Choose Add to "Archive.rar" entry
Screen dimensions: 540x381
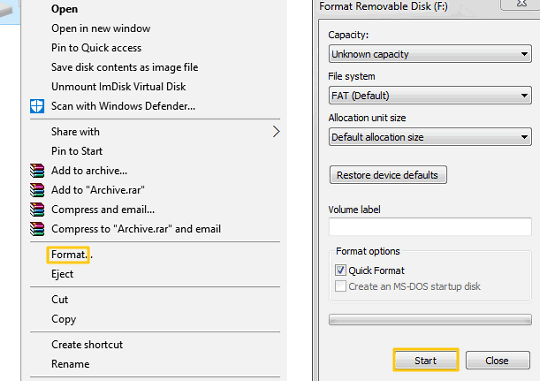98,190
